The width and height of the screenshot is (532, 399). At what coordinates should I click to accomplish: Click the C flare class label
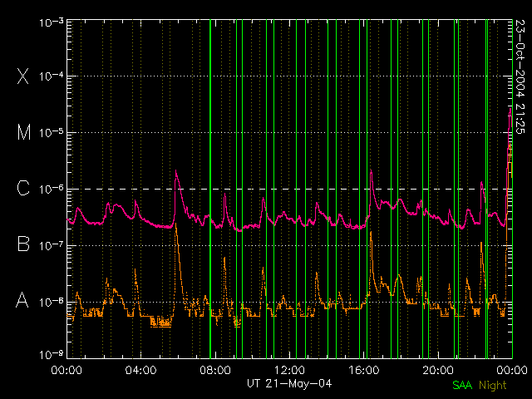(23, 188)
